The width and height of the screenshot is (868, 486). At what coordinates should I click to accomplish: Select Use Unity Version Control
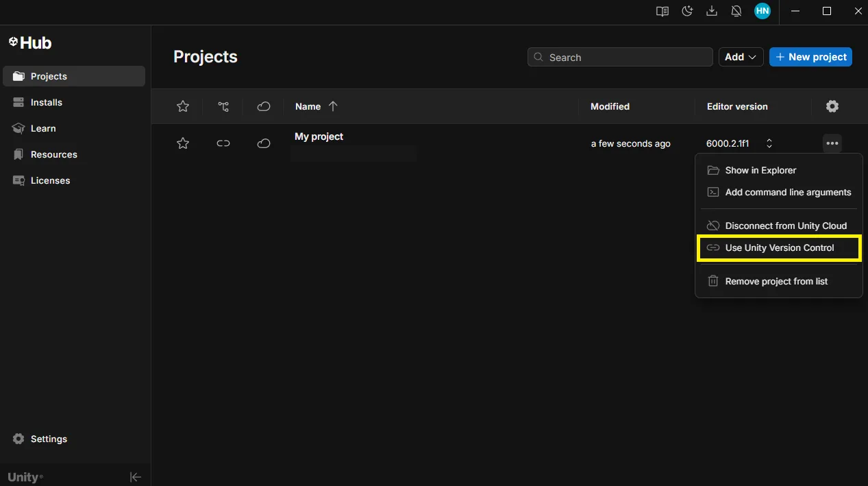click(779, 247)
